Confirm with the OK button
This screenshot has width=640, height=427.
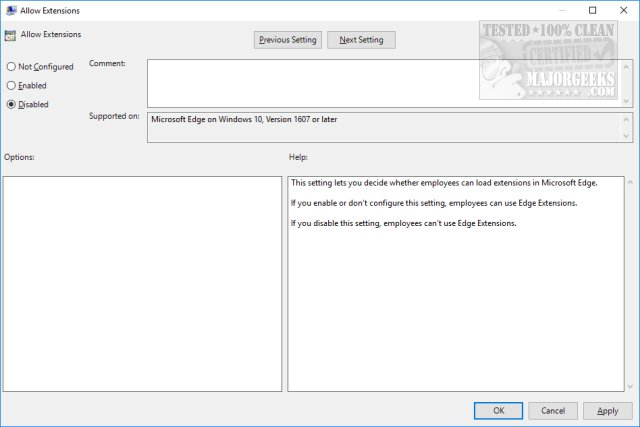click(x=498, y=411)
